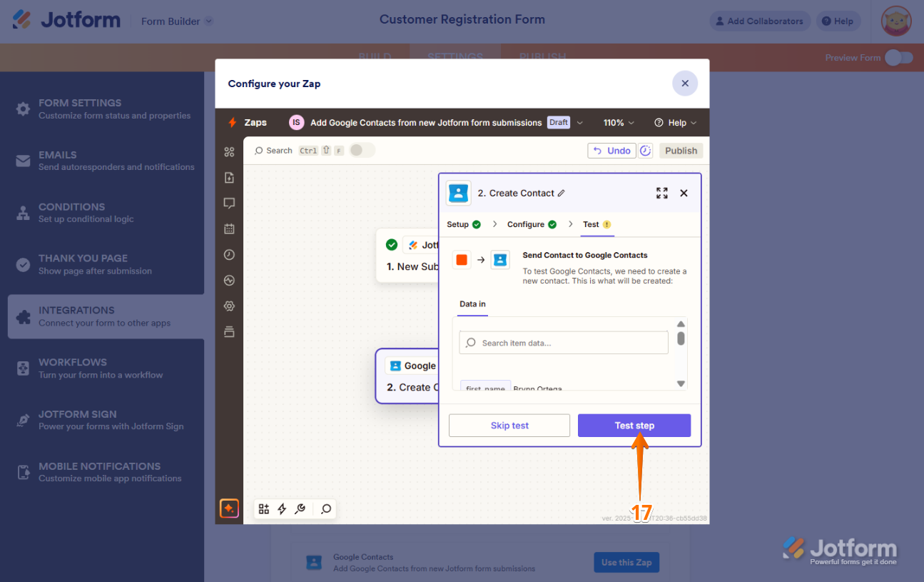The height and width of the screenshot is (582, 924).
Task: Click the orange lightning Zaps logo
Action: (232, 122)
